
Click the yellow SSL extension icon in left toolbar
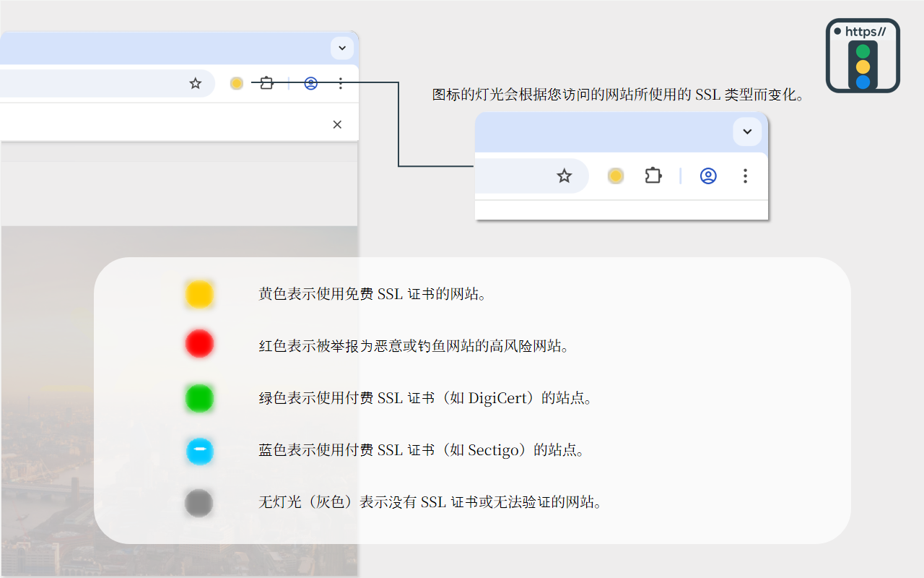click(x=236, y=83)
